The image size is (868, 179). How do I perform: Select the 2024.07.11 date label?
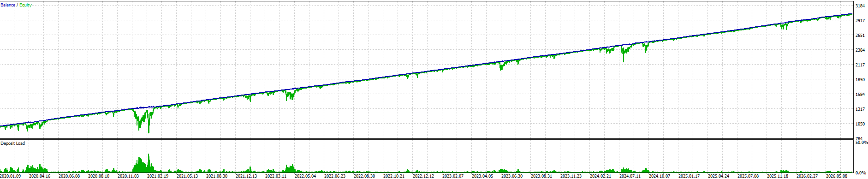coord(630,176)
